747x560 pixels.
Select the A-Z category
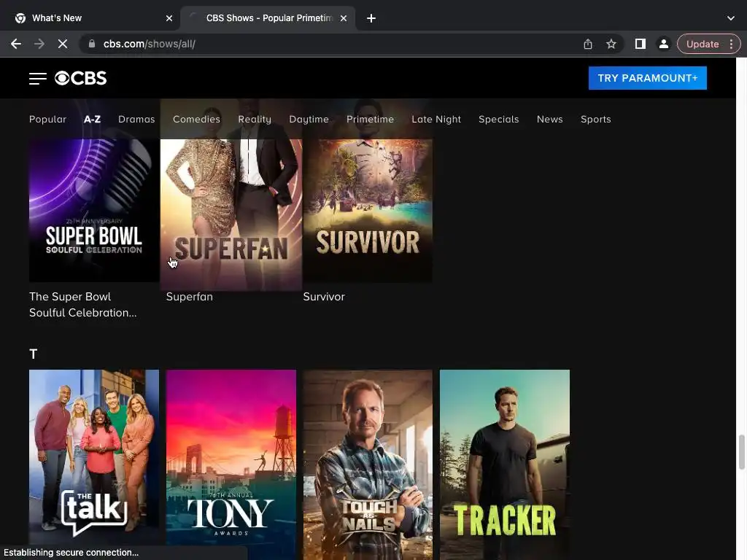coord(92,119)
